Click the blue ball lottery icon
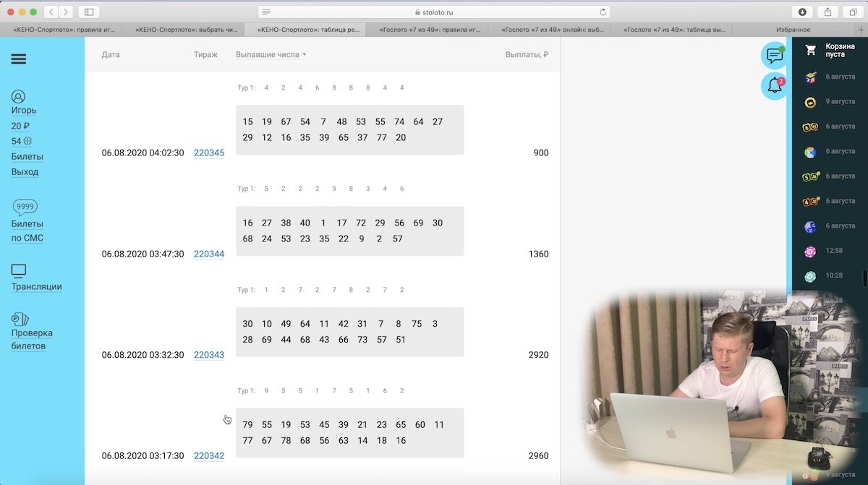The width and height of the screenshot is (868, 485). pos(811,226)
